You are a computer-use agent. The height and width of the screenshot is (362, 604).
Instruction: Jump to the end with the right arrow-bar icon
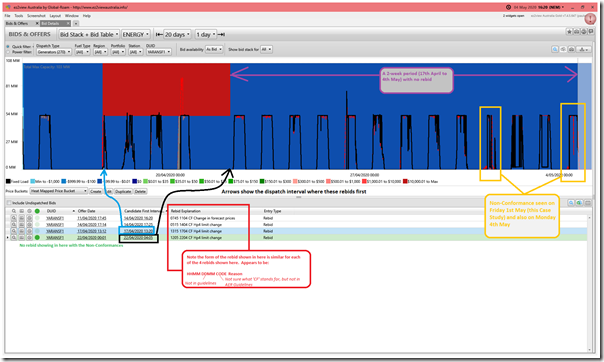(x=221, y=35)
